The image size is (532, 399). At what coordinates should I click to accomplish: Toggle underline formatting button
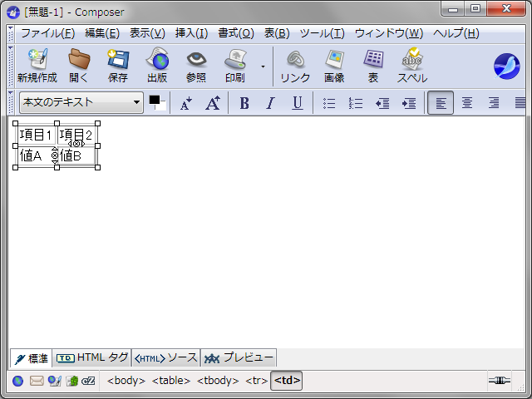(x=297, y=103)
